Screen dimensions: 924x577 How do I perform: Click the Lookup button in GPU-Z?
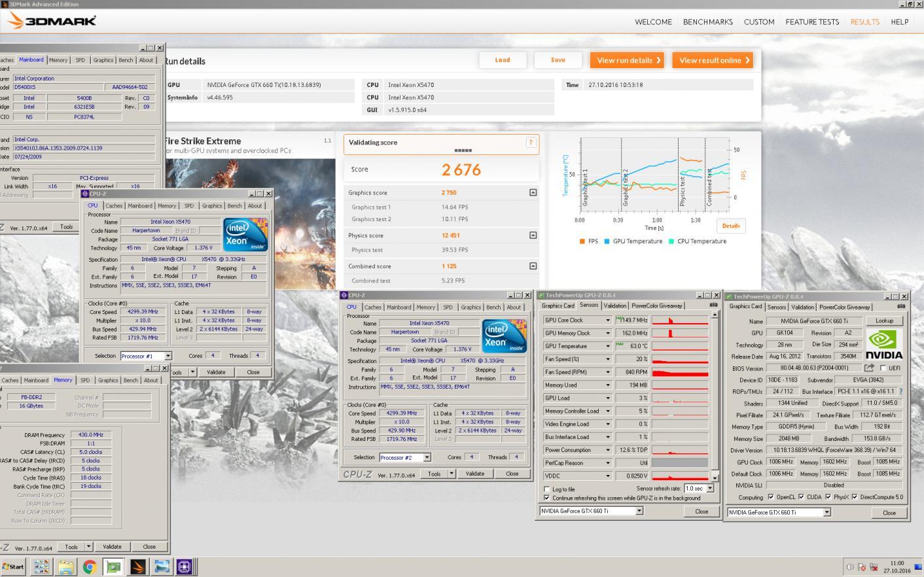point(884,321)
